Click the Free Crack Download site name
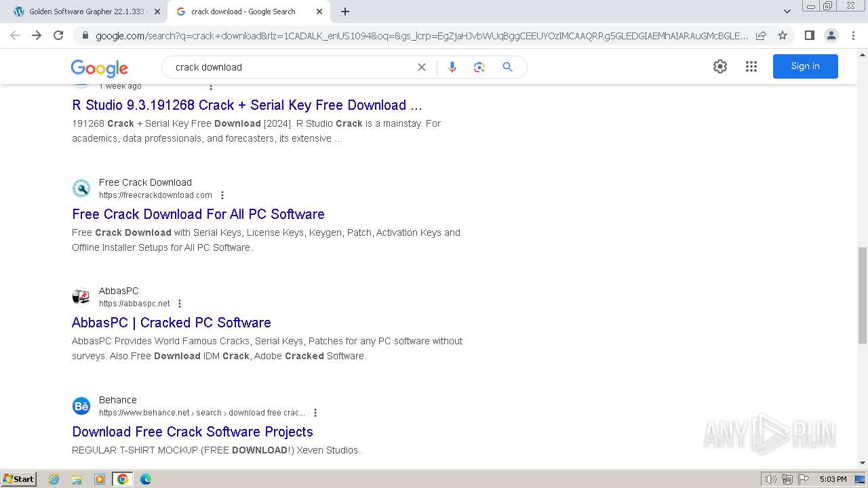Screen dimensions: 868x488 pyautogui.click(x=145, y=182)
